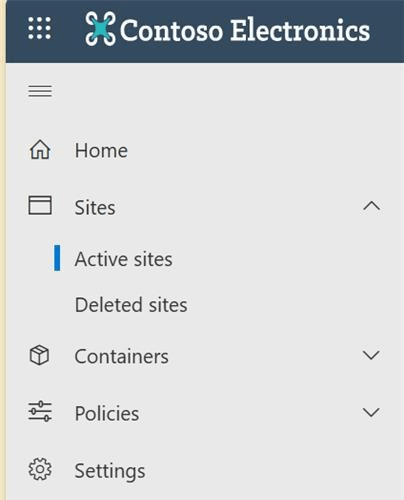Go to Active sites
This screenshot has width=404, height=500.
[123, 259]
